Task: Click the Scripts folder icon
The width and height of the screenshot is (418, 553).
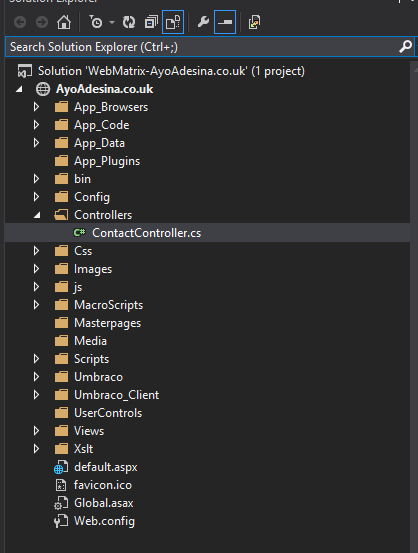Action: (61, 359)
